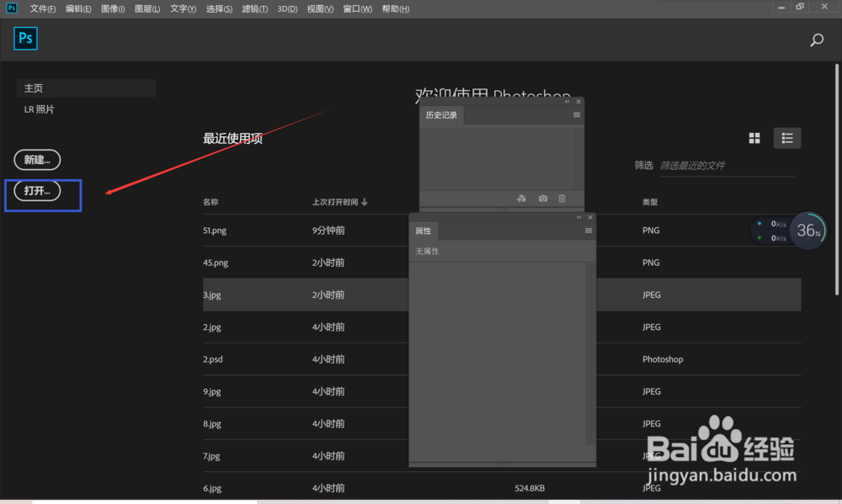The image size is (842, 504).
Task: Switch recent files to list view
Action: point(786,137)
